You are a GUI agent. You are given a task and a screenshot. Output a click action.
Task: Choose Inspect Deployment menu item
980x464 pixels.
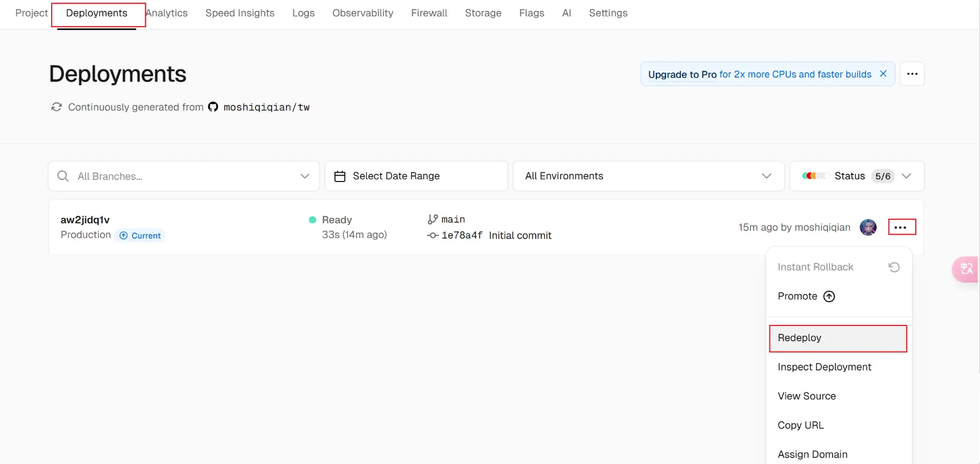point(824,367)
